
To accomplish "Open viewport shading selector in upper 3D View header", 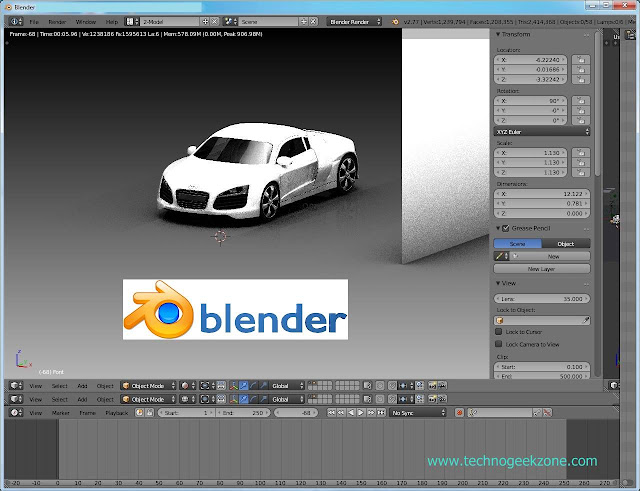I will (x=188, y=385).
